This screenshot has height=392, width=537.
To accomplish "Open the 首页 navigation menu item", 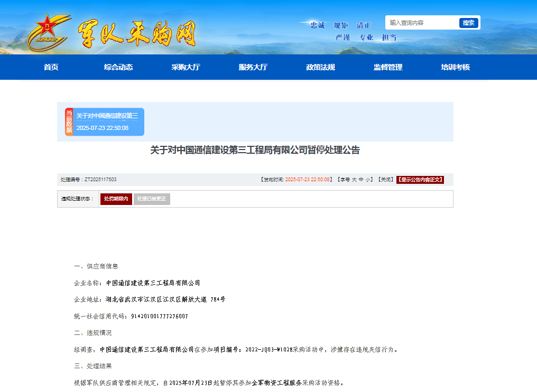I will pyautogui.click(x=51, y=67).
